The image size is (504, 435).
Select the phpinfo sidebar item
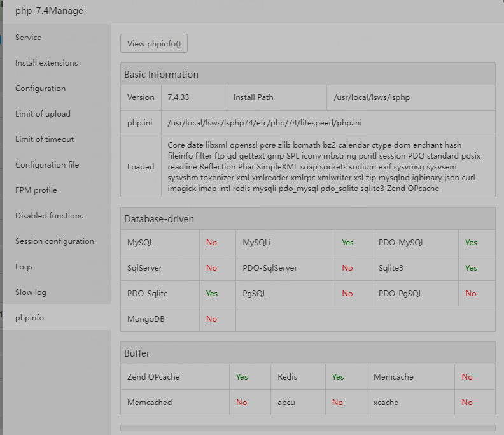click(x=29, y=318)
